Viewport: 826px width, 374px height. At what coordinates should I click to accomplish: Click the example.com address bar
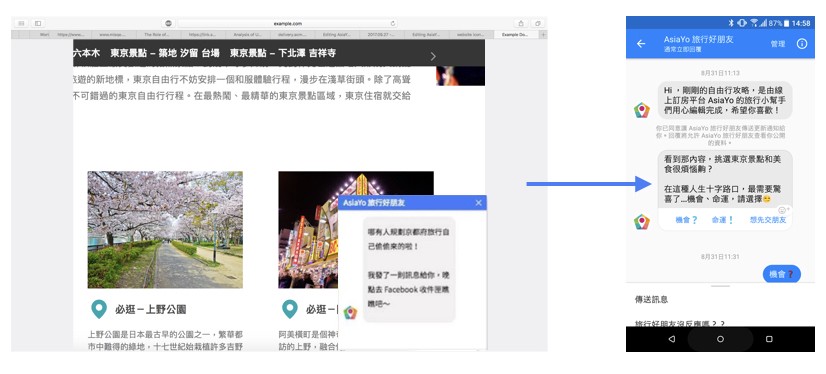tap(287, 23)
